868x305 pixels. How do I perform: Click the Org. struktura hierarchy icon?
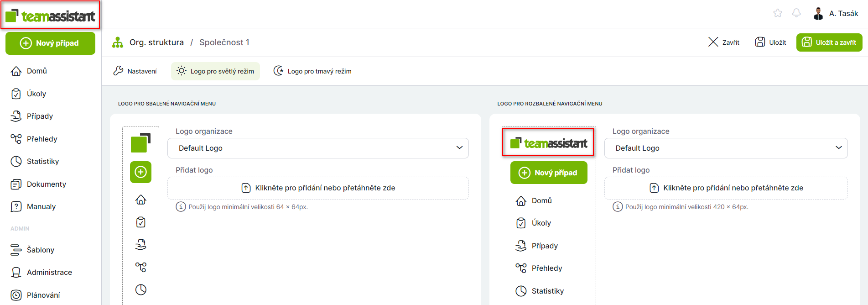tap(118, 42)
